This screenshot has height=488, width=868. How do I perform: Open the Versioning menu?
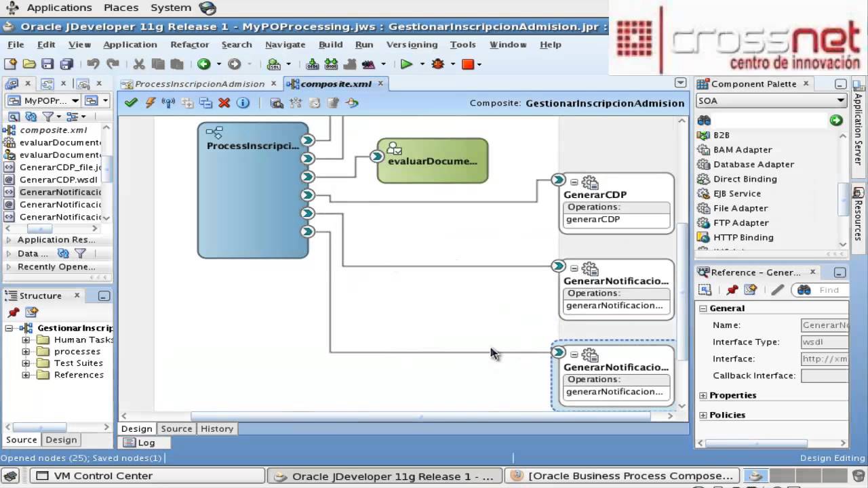click(x=412, y=44)
